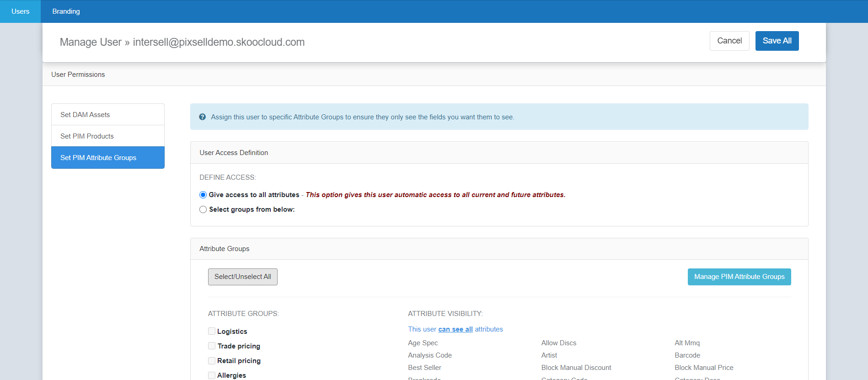Click the 'can see all' link

(455, 329)
